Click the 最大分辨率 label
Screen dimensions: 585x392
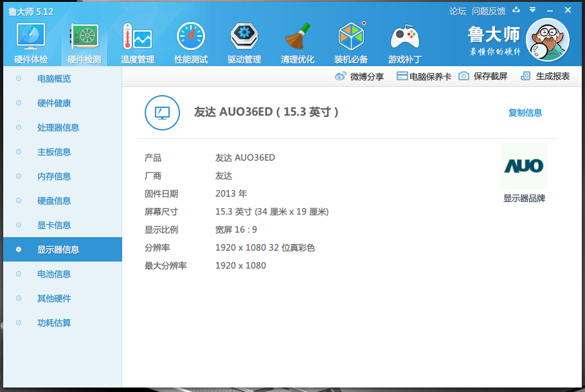165,266
